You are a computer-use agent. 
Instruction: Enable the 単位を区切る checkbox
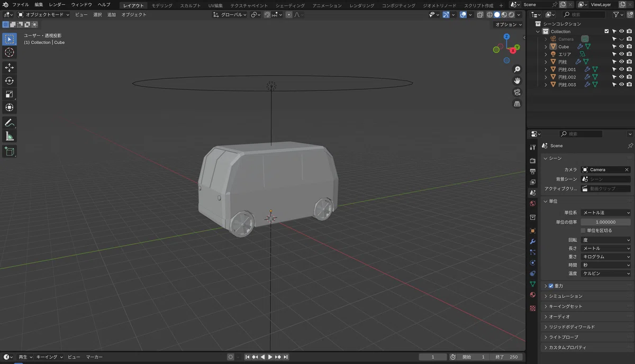coord(583,231)
